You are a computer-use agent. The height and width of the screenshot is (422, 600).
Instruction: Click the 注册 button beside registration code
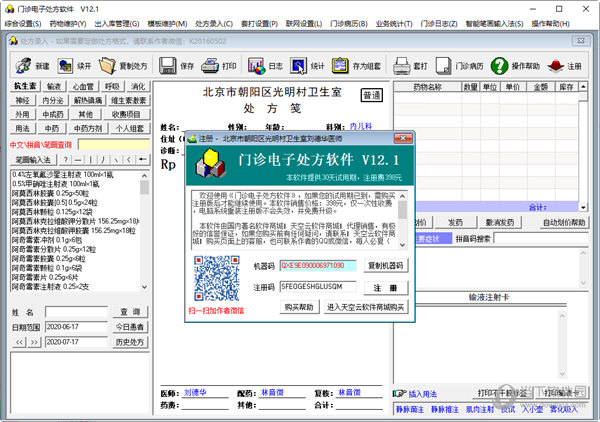coord(385,288)
